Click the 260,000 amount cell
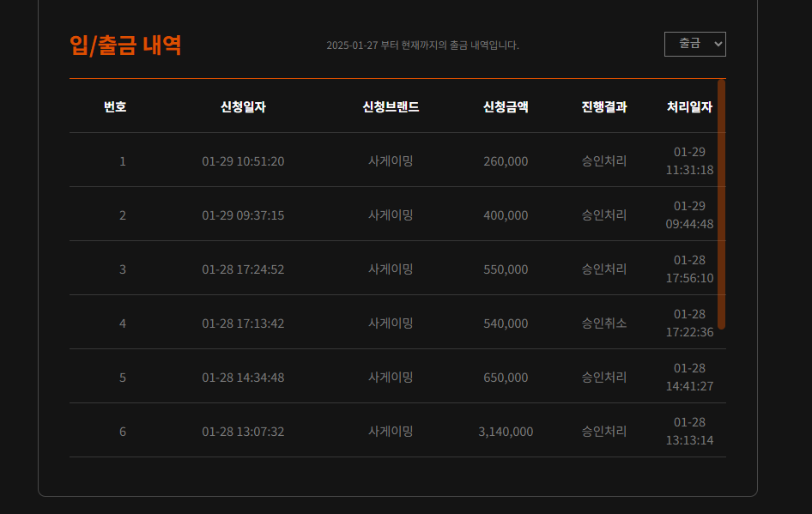The width and height of the screenshot is (812, 514). pyautogui.click(x=506, y=161)
